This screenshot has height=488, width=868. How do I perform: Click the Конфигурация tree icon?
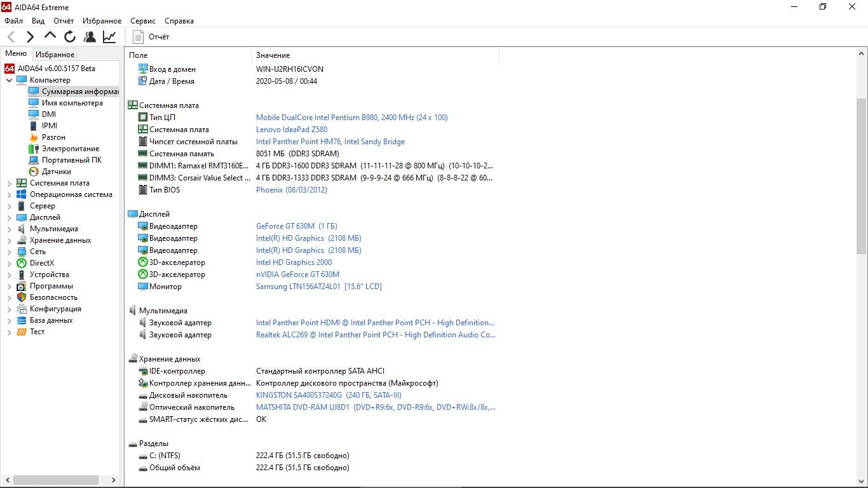[22, 309]
